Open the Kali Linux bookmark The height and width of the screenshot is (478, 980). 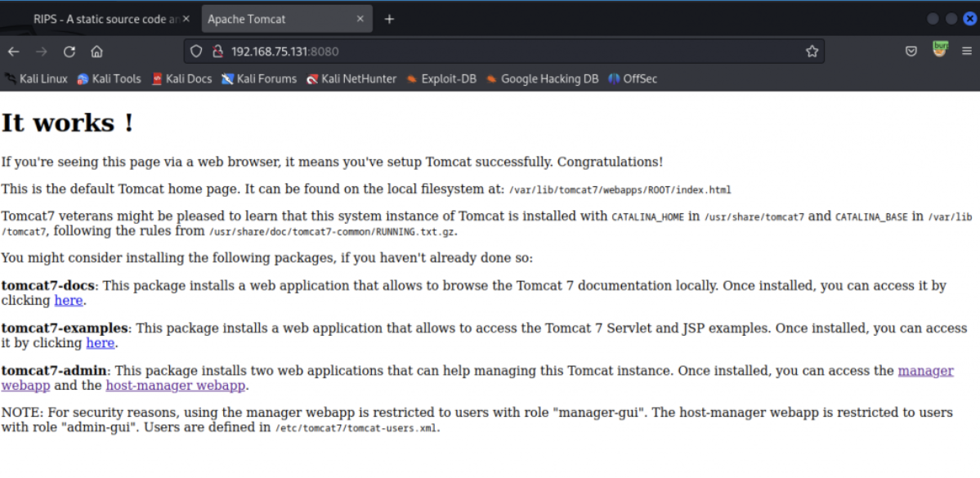[x=36, y=78]
